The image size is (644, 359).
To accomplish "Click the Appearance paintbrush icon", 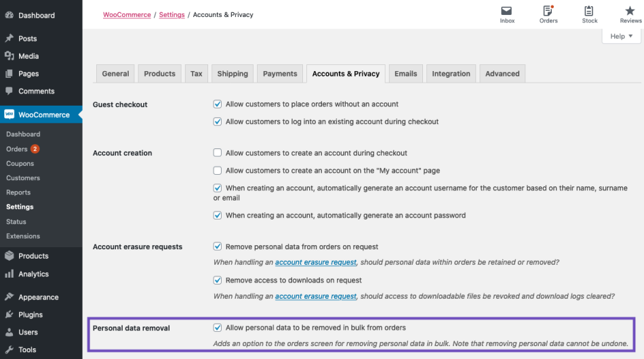I will pos(9,297).
